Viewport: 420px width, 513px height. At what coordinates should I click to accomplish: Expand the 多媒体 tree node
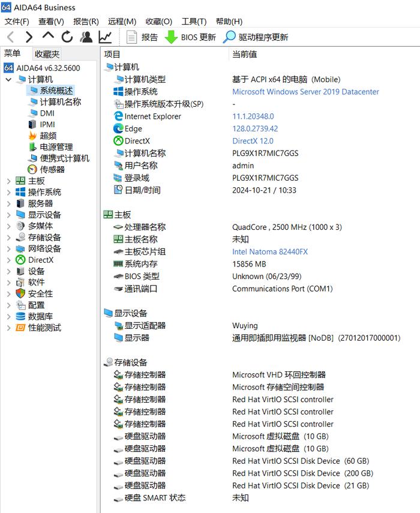point(9,226)
